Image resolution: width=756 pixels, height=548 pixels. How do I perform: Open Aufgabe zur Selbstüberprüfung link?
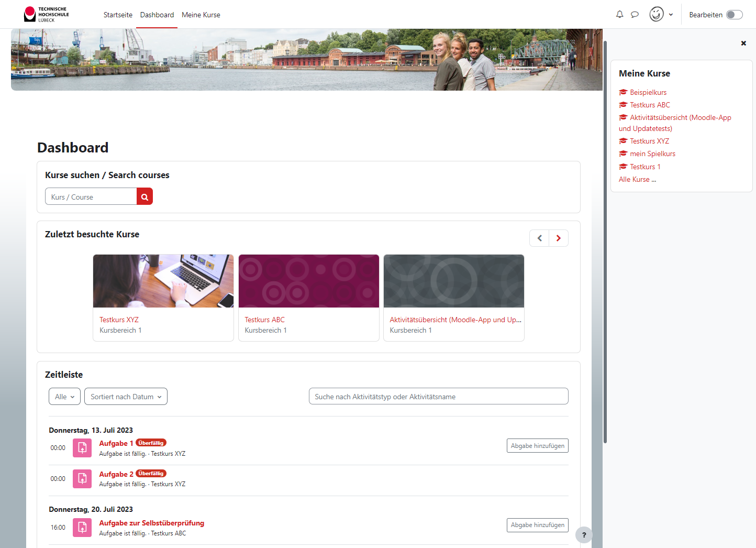coord(152,523)
